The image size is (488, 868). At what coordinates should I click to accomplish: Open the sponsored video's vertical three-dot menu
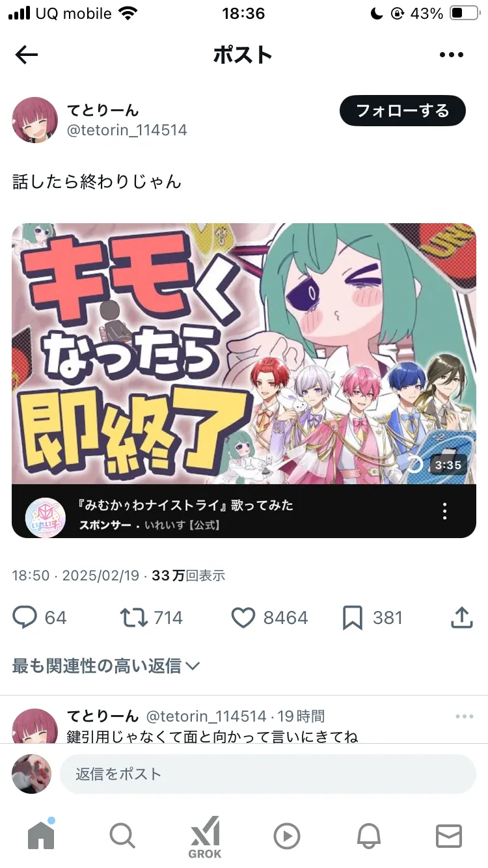tap(445, 511)
